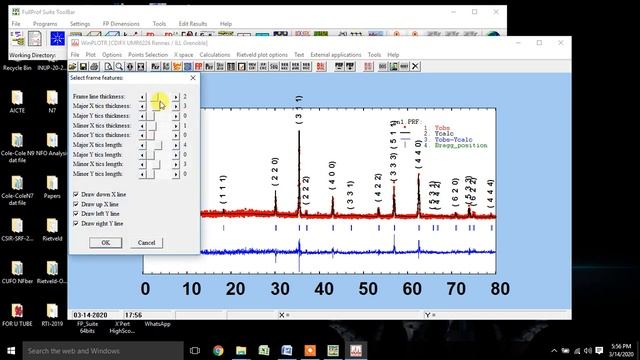This screenshot has height=360, width=640.
Task: Click the first PRF monitor icon in toolbar
Action: click(339, 67)
